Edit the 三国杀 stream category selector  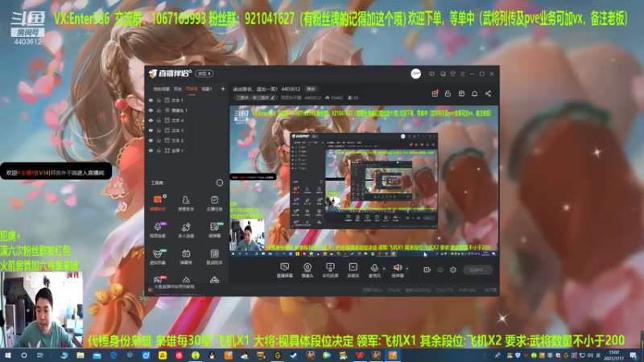(x=255, y=97)
